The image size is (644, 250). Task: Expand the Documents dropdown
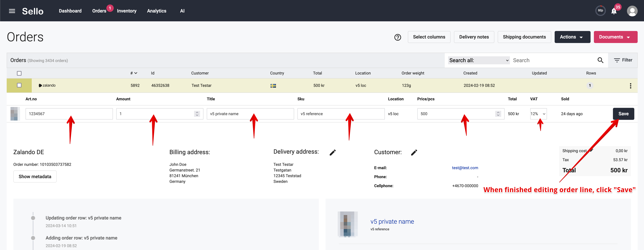tap(615, 37)
